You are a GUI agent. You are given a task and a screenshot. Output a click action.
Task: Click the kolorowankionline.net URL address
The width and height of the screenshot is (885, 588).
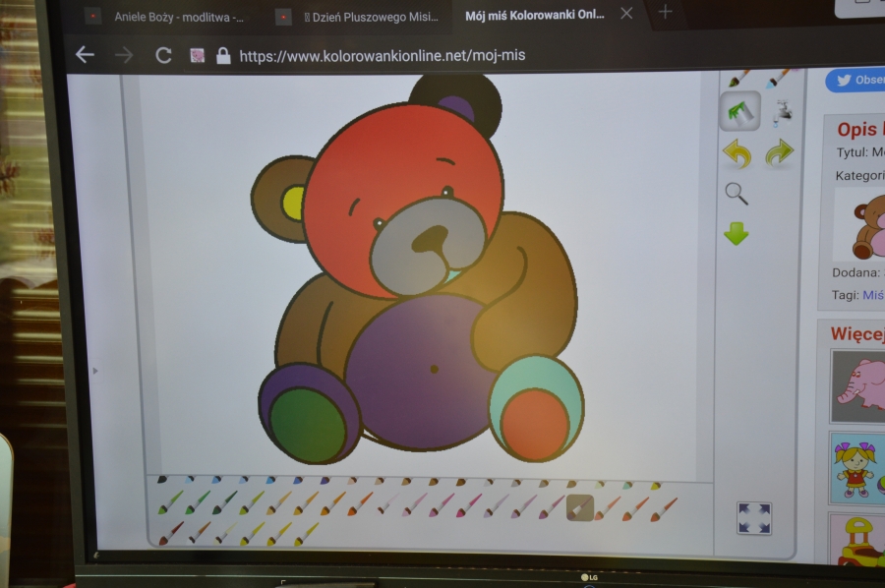(383, 55)
